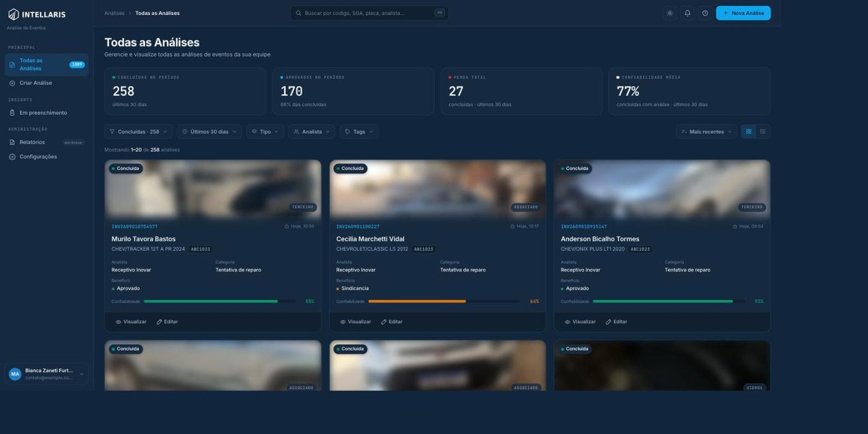Focus the search field Buscar por código

[x=370, y=13]
